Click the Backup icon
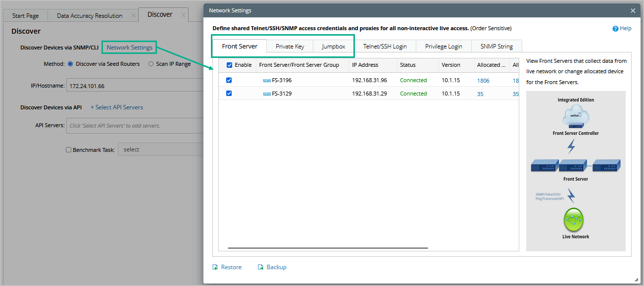 click(x=261, y=267)
